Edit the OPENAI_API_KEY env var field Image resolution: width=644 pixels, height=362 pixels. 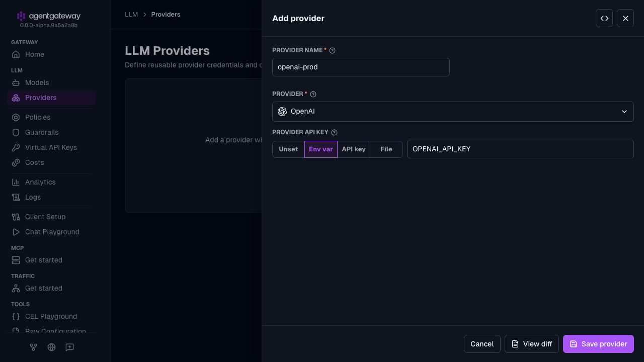coord(520,149)
